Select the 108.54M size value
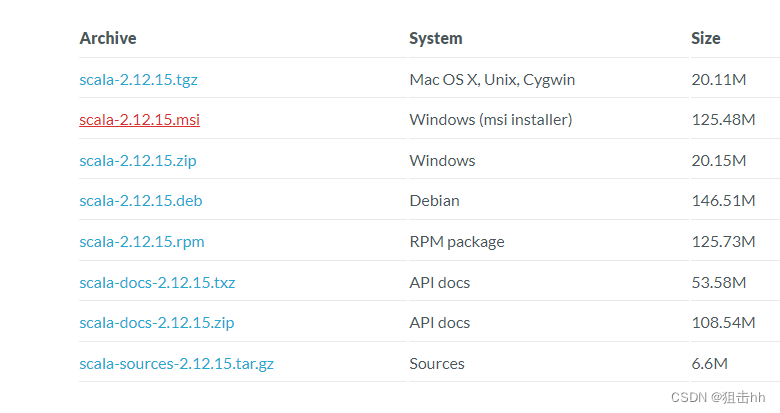This screenshot has height=413, width=780. tap(723, 323)
